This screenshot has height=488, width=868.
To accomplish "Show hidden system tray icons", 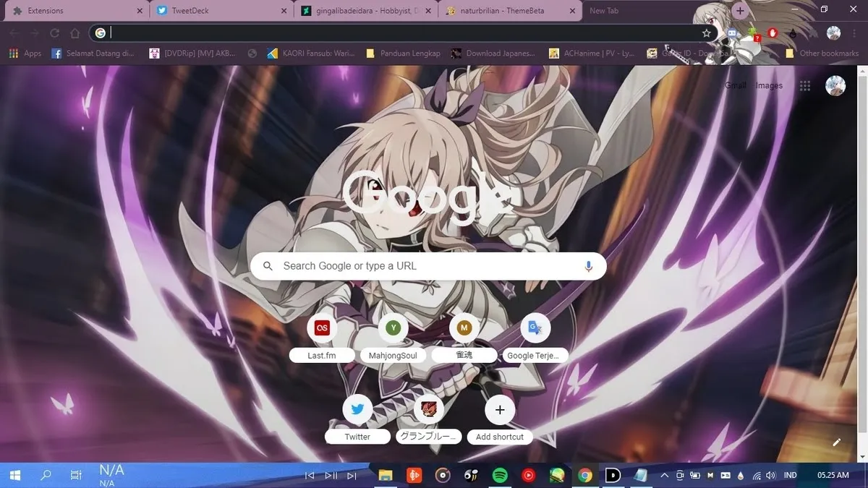I will [664, 475].
